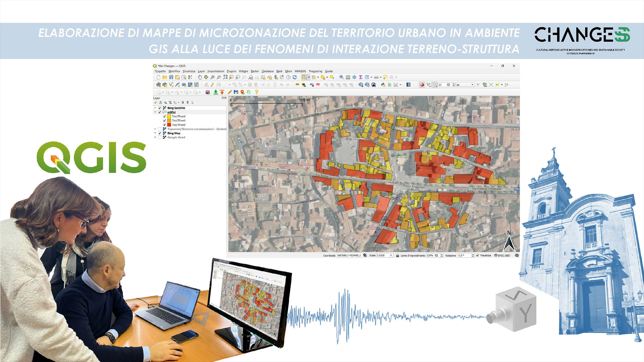Click the red Issi/Ifixed legend swatch

click(x=169, y=125)
